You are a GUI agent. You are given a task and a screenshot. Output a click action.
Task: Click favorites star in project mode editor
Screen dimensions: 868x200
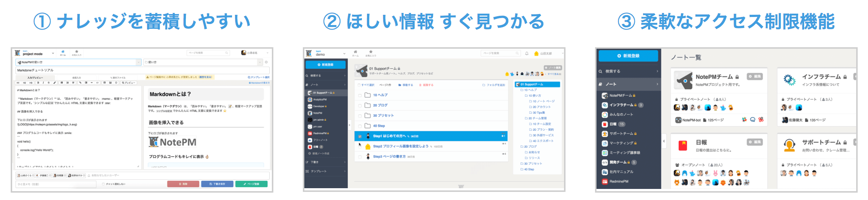click(76, 52)
